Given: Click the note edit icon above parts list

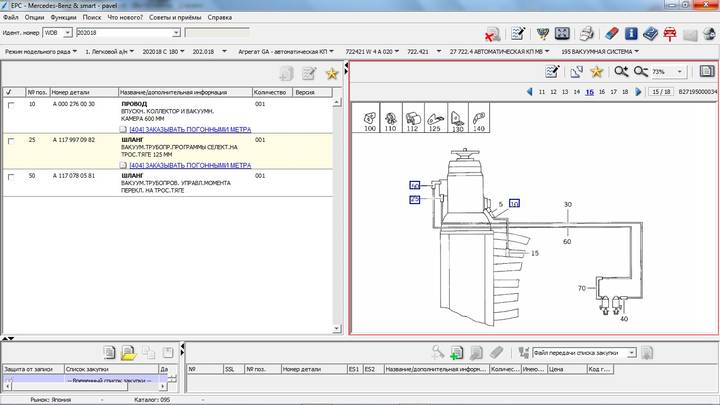Looking at the screenshot, I should coord(309,73).
